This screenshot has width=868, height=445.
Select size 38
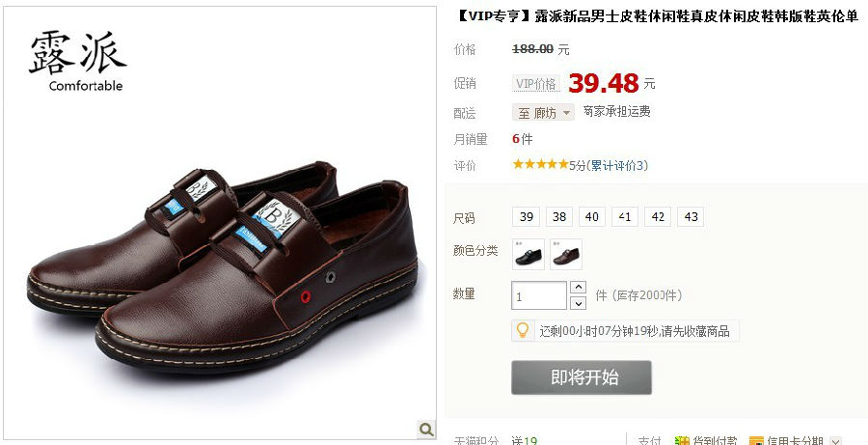[559, 216]
